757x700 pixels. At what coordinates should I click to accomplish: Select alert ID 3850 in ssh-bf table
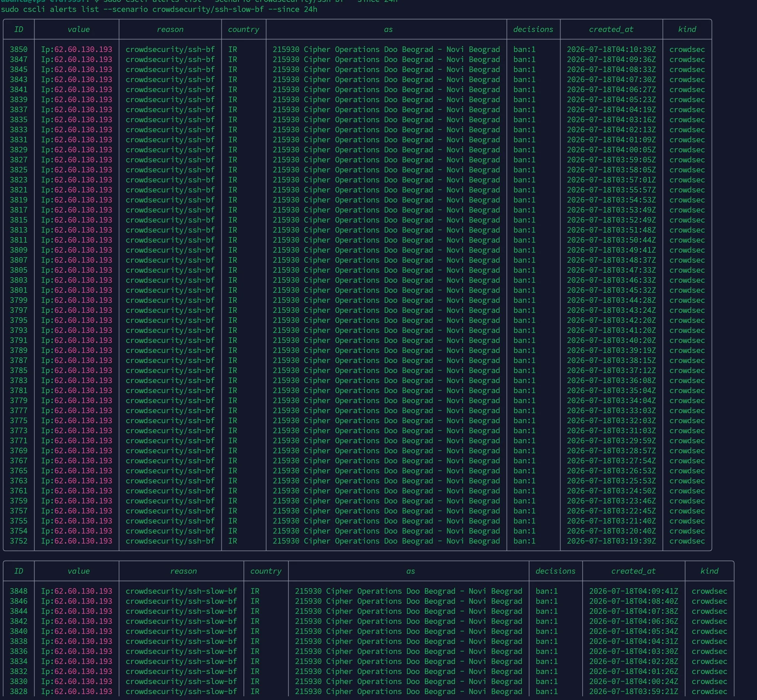tap(19, 49)
